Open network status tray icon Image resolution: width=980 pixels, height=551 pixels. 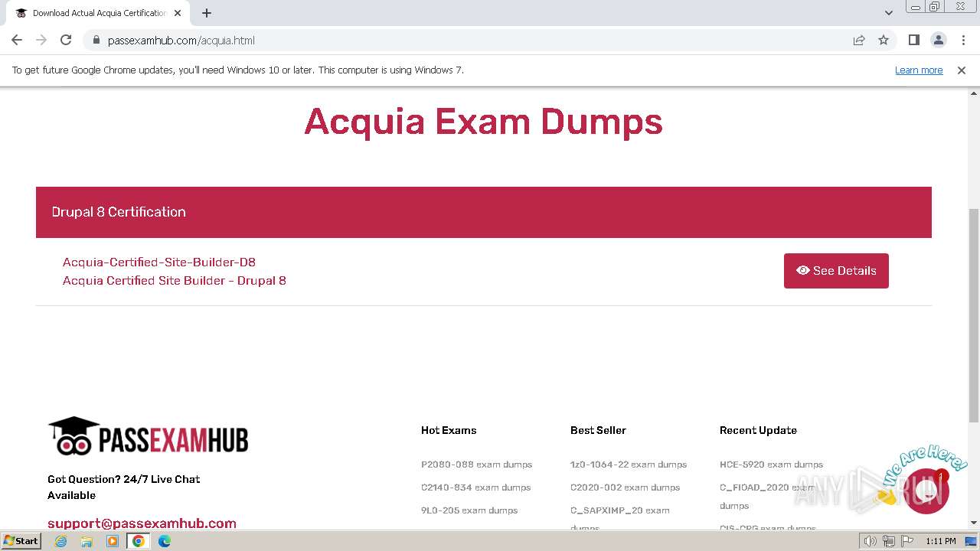point(888,541)
